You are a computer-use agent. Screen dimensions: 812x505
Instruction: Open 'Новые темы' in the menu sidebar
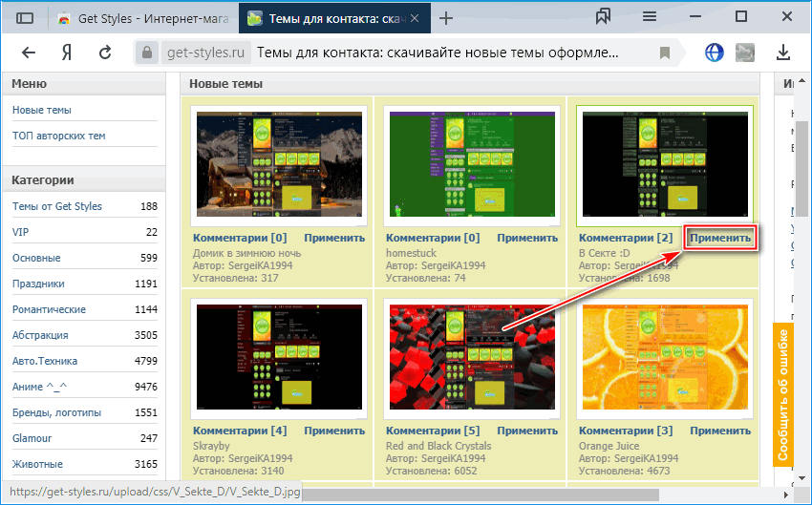pyautogui.click(x=42, y=111)
